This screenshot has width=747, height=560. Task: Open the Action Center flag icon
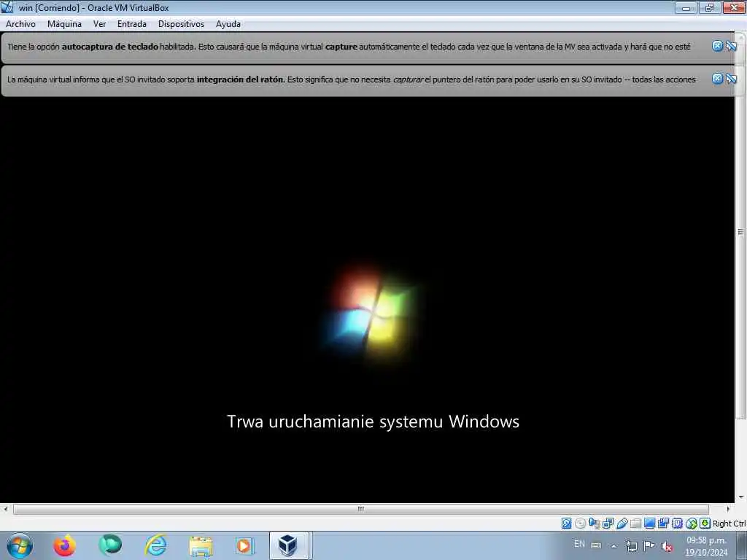649,545
